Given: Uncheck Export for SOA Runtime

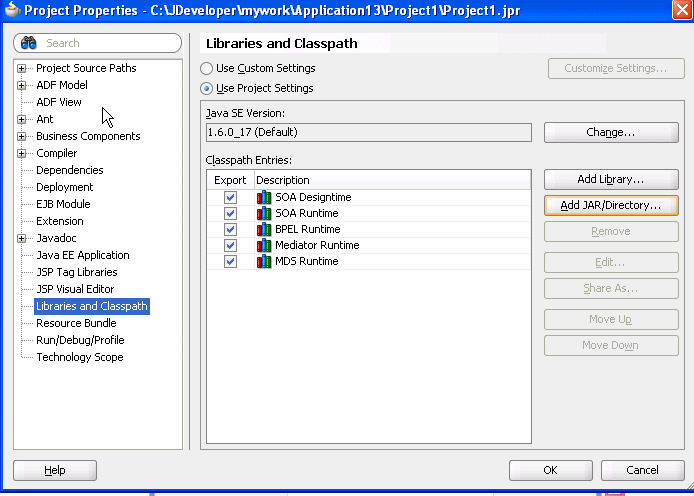Looking at the screenshot, I should 230,213.
